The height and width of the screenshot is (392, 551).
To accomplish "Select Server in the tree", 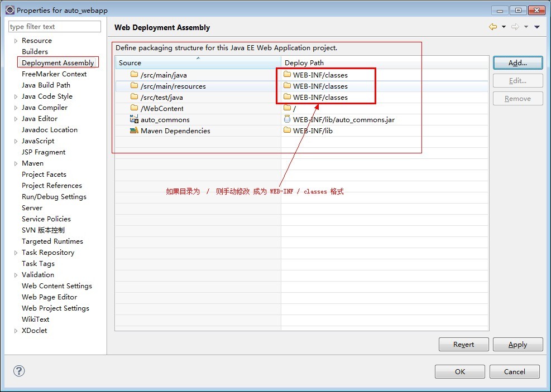I will click(32, 208).
